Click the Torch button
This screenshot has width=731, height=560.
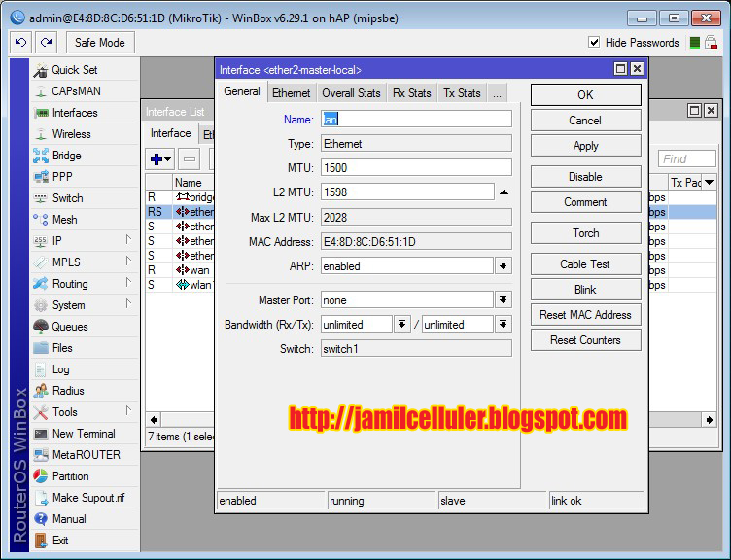pyautogui.click(x=585, y=233)
